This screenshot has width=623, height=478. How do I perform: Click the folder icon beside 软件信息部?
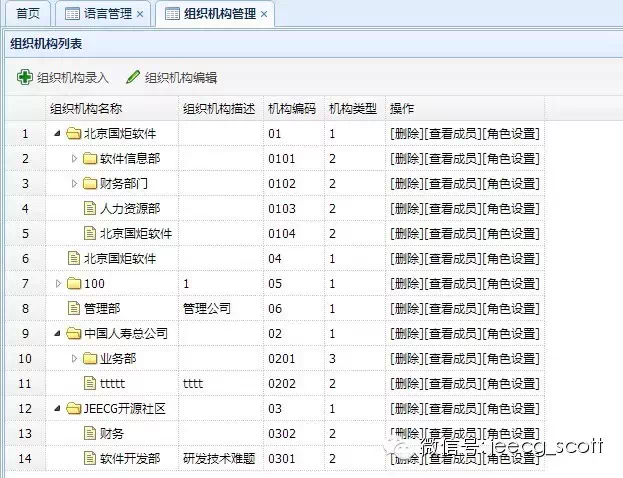coord(90,159)
